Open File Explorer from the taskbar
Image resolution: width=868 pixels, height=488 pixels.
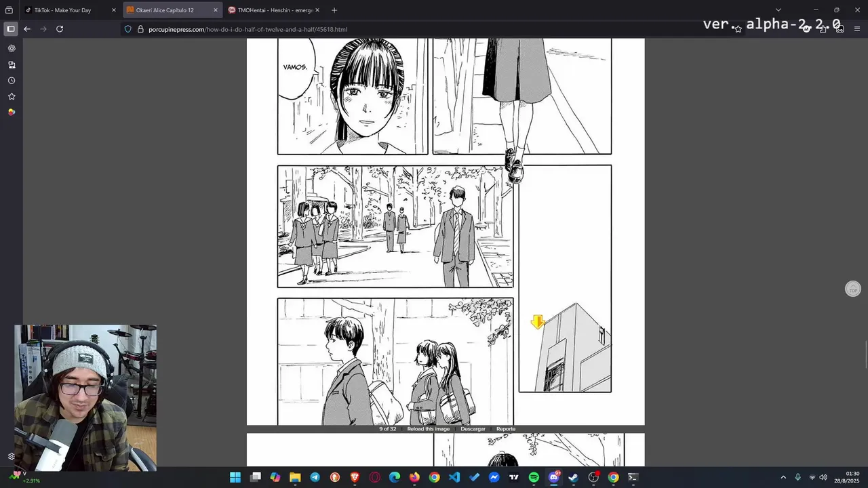pos(295,477)
